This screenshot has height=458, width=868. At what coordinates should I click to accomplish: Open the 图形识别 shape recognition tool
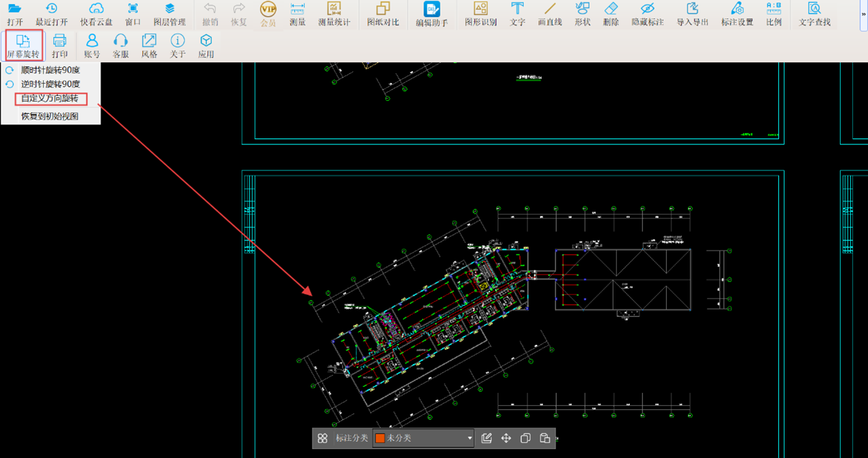481,14
